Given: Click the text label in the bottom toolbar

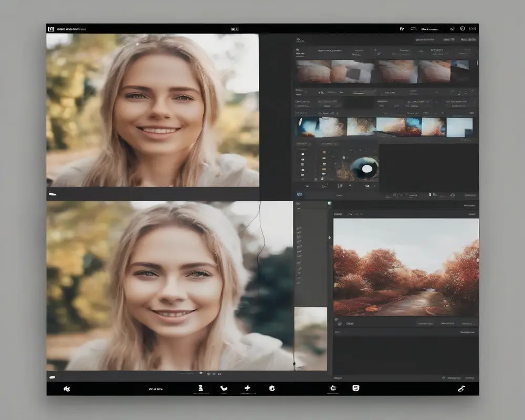Looking at the screenshot, I should [156, 389].
